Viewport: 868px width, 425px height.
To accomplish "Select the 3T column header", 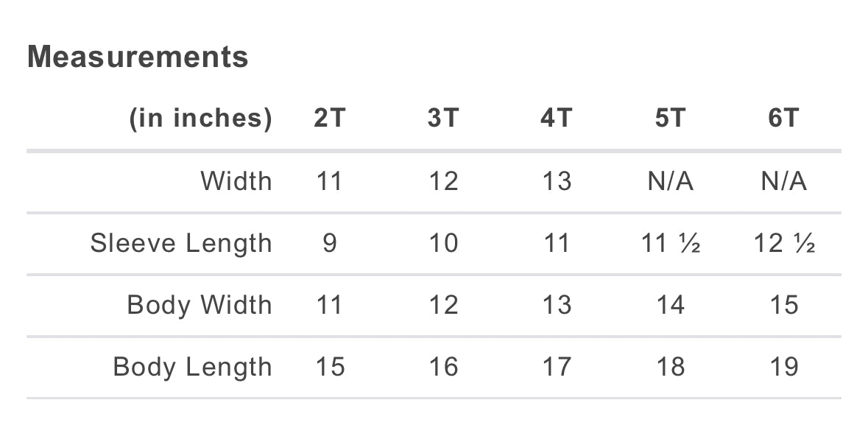I will (x=443, y=118).
